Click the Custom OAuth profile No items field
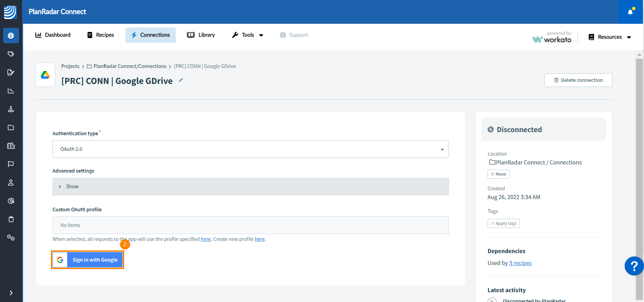 tap(251, 225)
